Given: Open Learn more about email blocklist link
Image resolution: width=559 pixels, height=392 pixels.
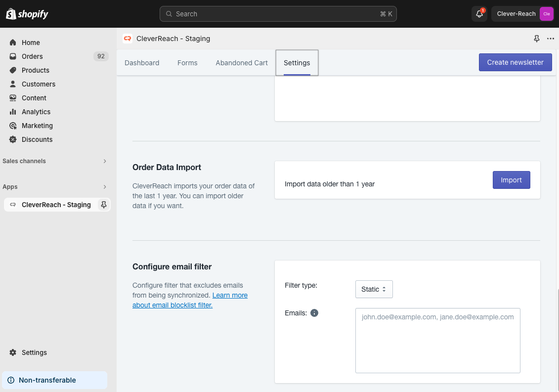Looking at the screenshot, I should (x=230, y=295).
